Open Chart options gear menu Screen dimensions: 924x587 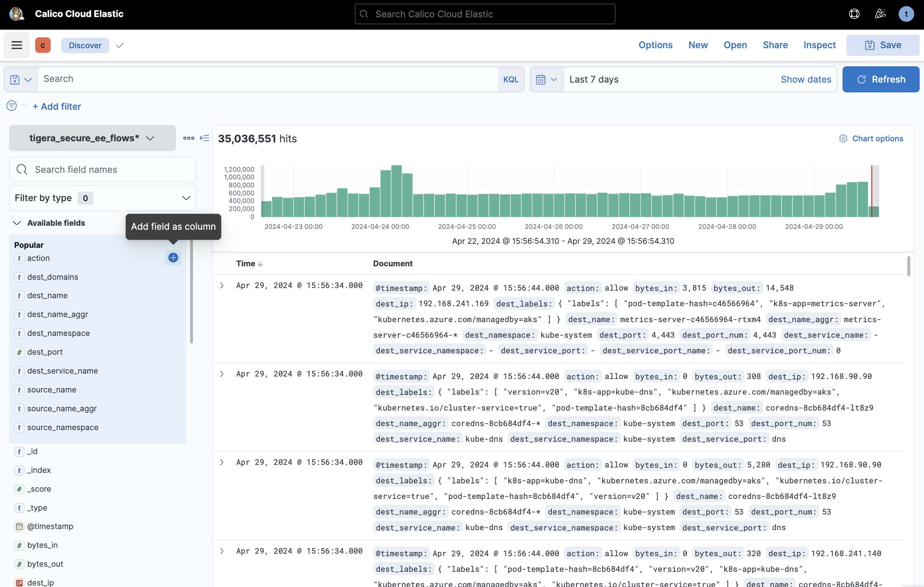(x=843, y=138)
